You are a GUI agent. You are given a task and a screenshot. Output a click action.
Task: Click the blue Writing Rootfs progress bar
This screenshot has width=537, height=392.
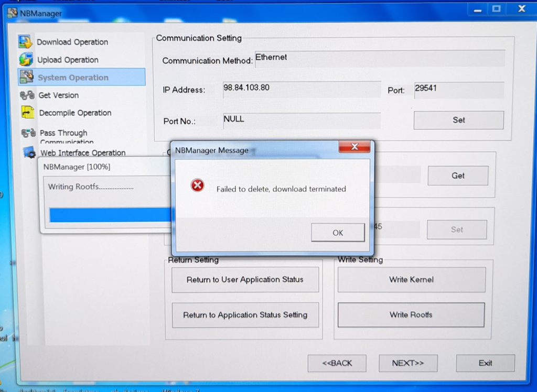pos(110,215)
